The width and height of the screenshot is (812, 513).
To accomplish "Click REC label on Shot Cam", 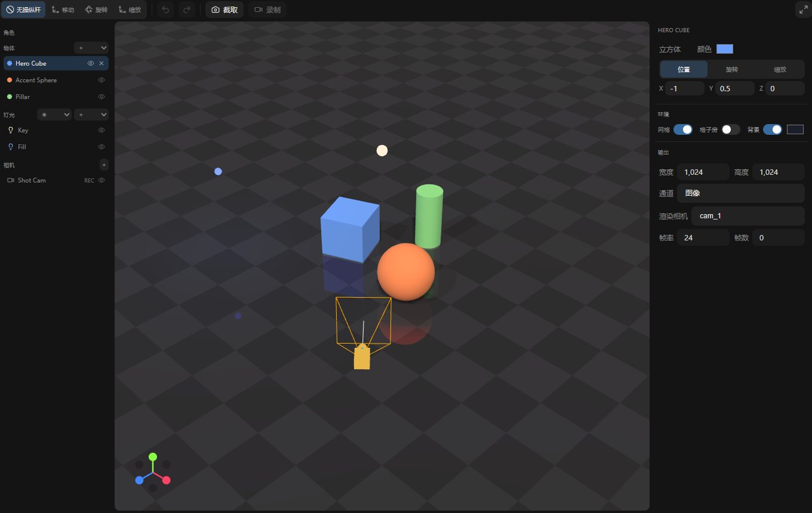I will [89, 180].
